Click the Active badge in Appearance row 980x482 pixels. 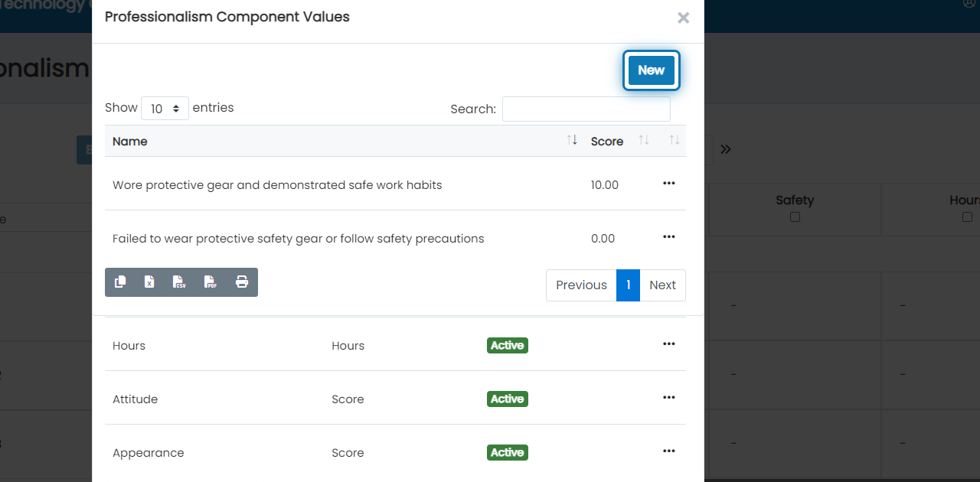pos(508,453)
